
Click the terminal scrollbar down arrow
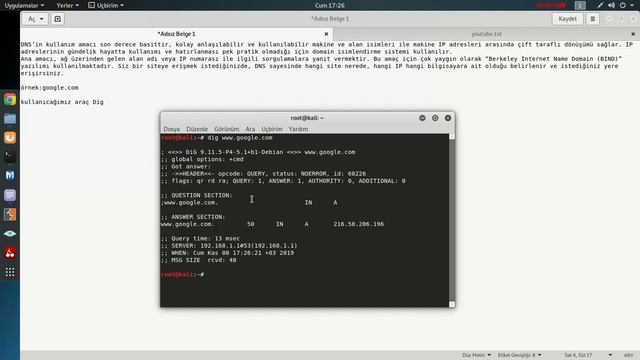pos(452,304)
